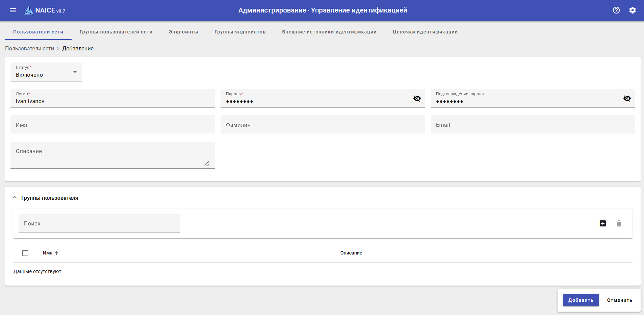Switch to Группы пользователей сети tab
This screenshot has width=644, height=315.
click(x=116, y=32)
